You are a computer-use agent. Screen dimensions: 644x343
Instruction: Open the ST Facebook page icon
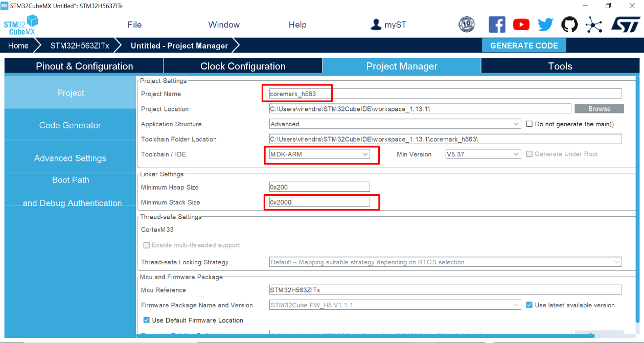coord(497,24)
